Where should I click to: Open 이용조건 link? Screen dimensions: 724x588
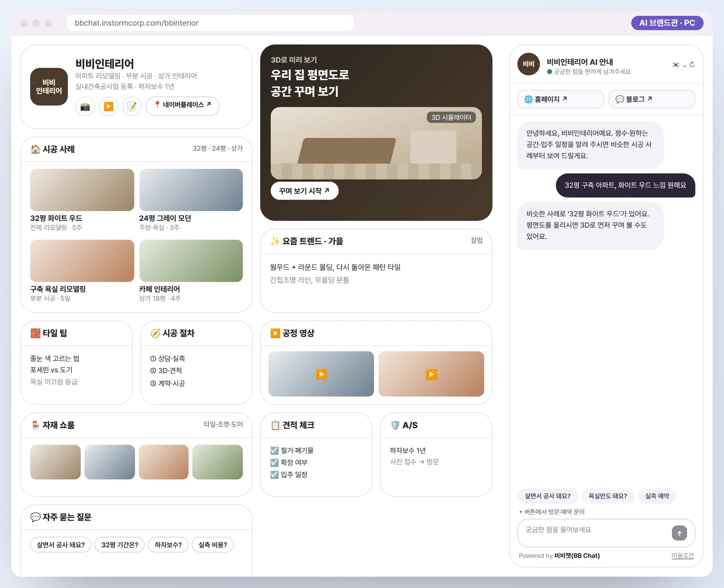[683, 556]
